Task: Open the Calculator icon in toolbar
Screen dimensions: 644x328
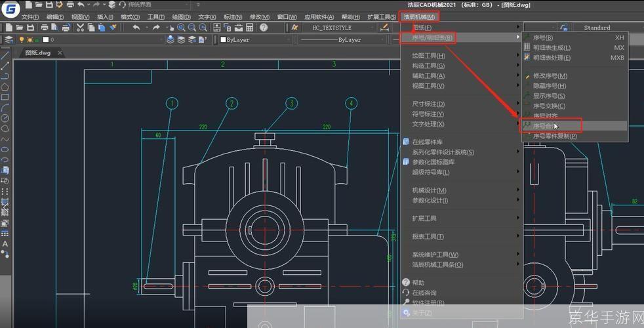Action: 249,28
